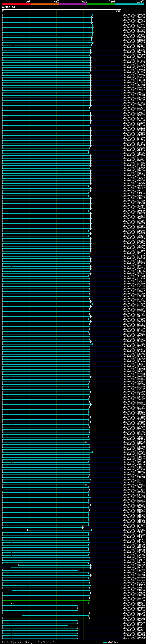The image size is (146, 644).
Task: Click the purple ~60% legend segment
Action: pyautogui.click(x=73, y=4)
